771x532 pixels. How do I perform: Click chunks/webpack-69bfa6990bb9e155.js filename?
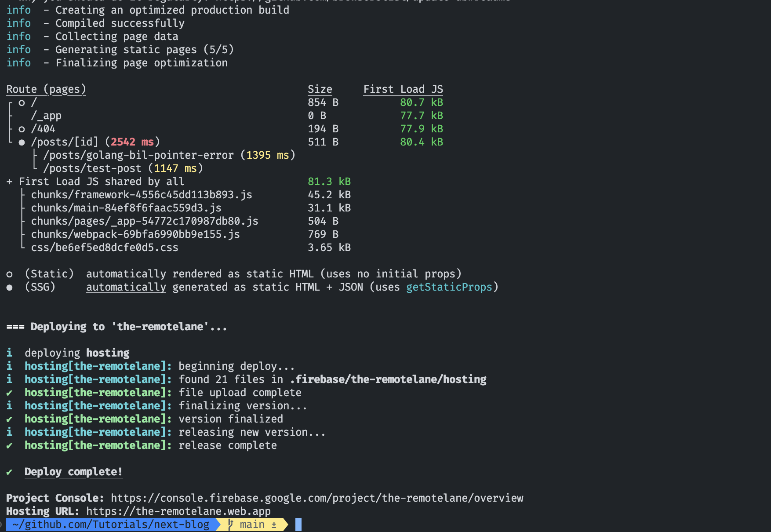tap(135, 234)
